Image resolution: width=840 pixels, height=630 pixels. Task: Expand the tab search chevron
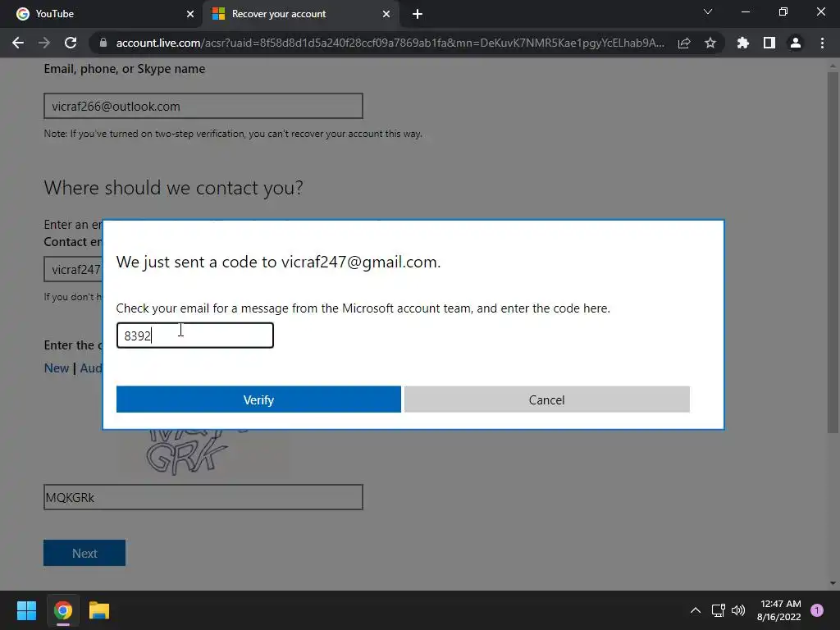point(708,11)
